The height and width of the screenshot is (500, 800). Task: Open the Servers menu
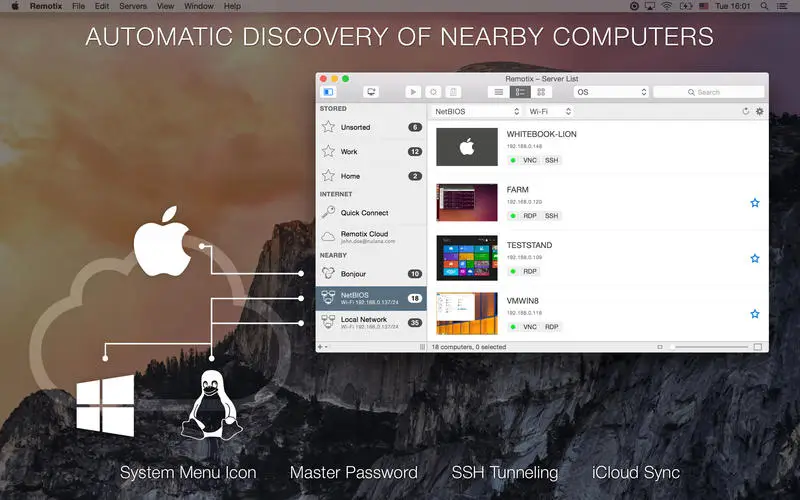pyautogui.click(x=133, y=6)
